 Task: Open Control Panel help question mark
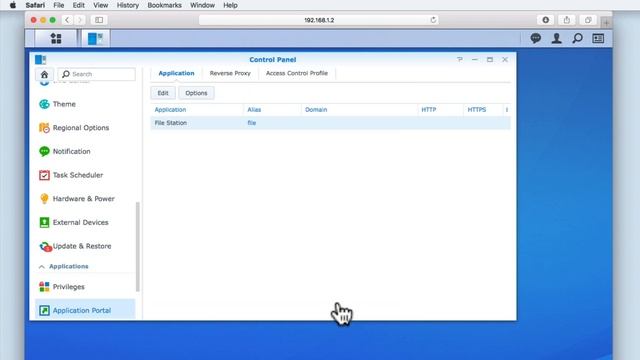[x=460, y=60]
